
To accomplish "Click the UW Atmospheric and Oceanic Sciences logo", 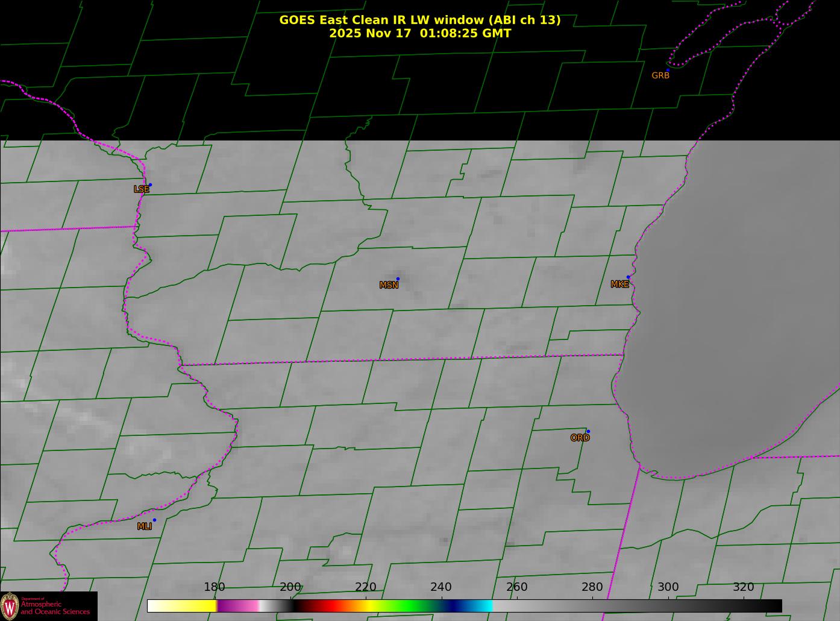I will (48, 606).
